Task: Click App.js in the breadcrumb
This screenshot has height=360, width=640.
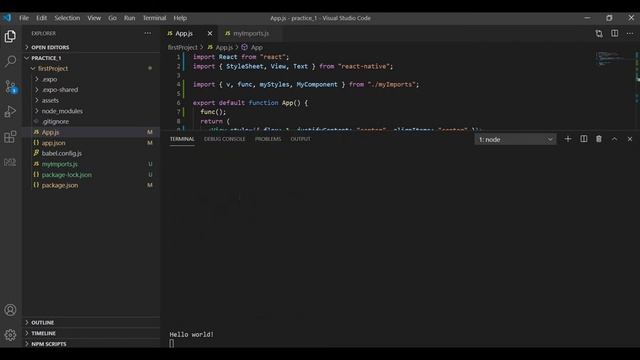Action: tap(220, 47)
